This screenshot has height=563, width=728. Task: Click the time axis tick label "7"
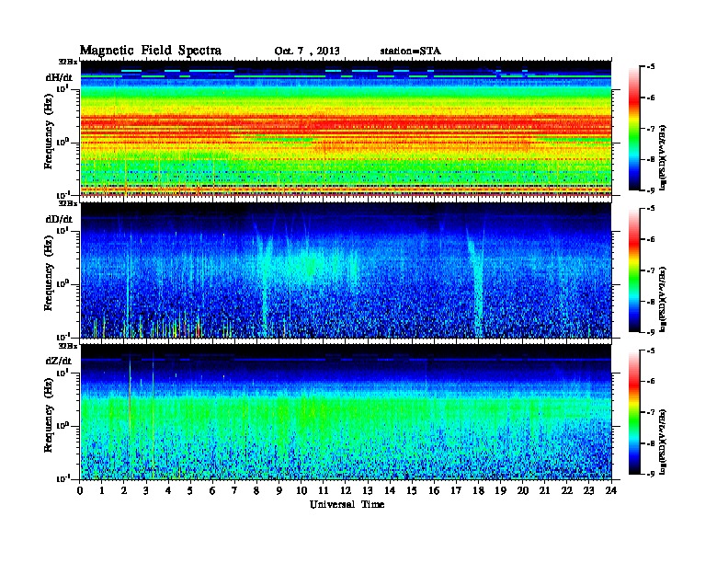click(234, 491)
